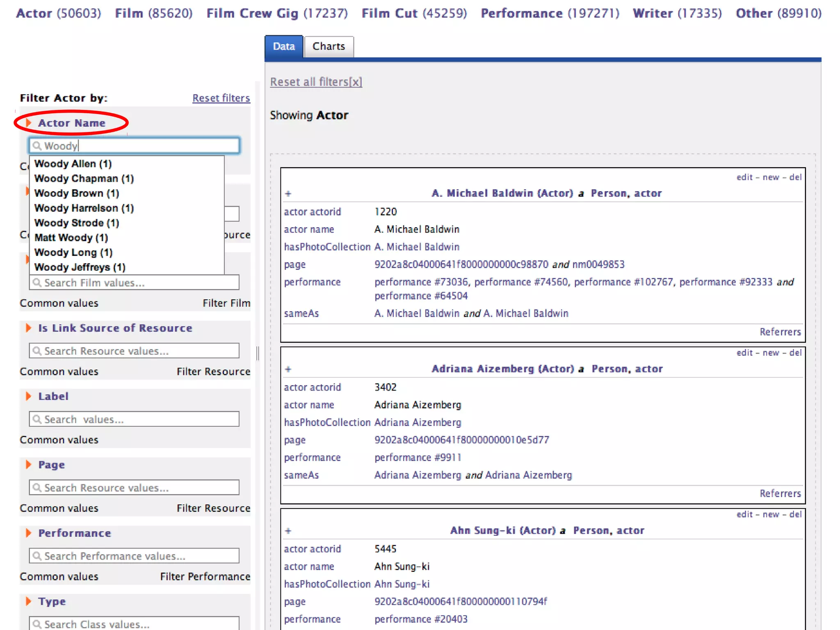Expand the Page facet arrow

pyautogui.click(x=28, y=464)
